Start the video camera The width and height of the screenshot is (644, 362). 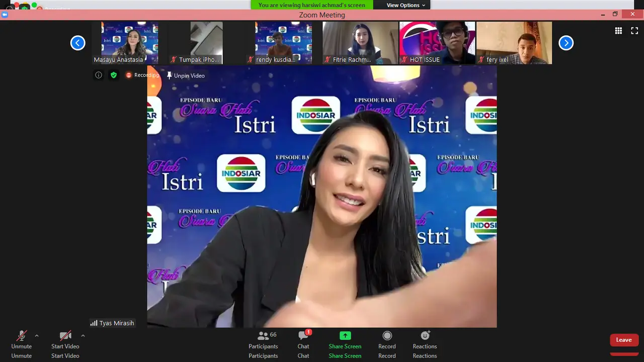tap(65, 340)
